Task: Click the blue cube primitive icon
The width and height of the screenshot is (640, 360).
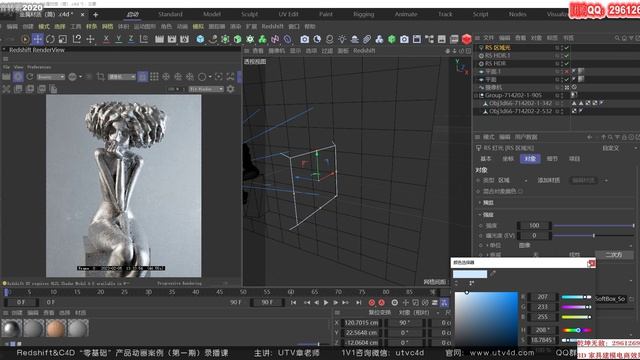Action: point(200,39)
